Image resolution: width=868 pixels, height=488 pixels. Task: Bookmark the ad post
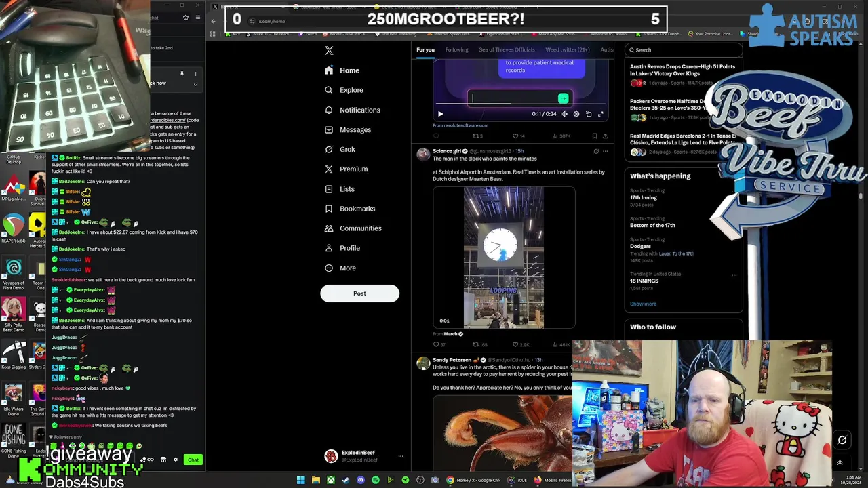coord(595,136)
